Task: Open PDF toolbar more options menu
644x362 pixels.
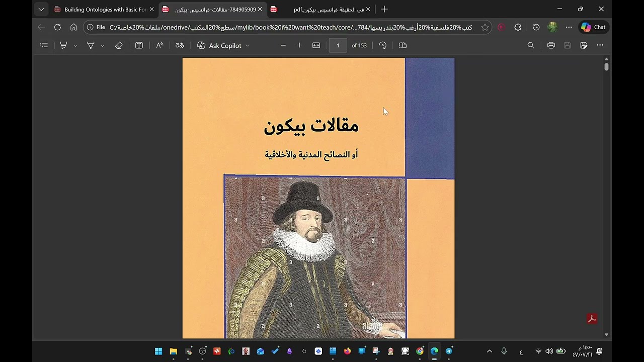Action: 600,45
